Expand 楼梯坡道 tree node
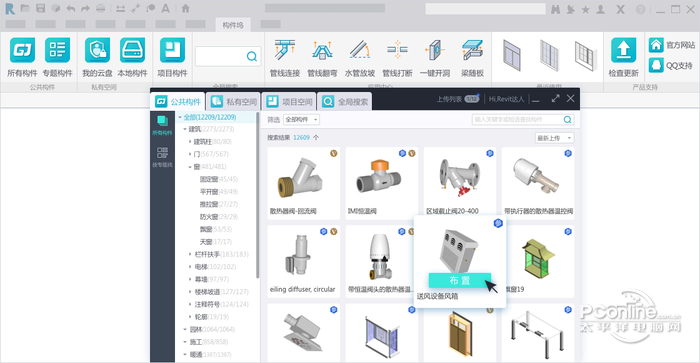This screenshot has width=700, height=363. (190, 292)
